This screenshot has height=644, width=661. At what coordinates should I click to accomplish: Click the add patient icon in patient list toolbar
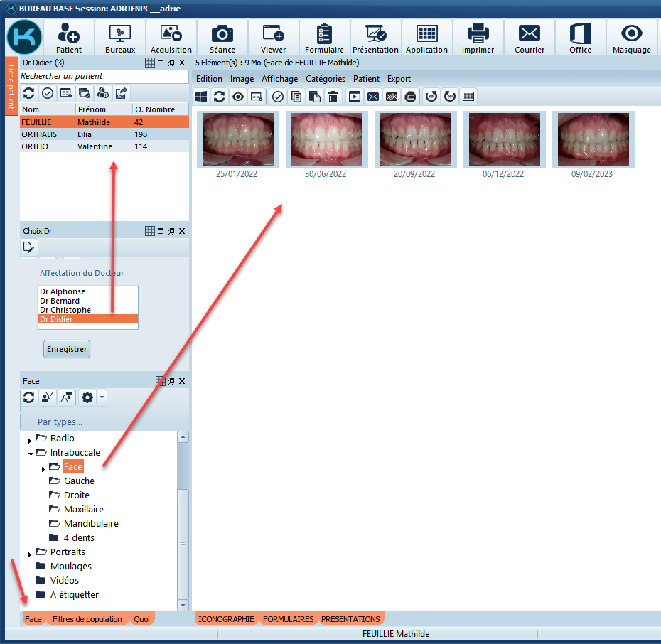[x=103, y=93]
